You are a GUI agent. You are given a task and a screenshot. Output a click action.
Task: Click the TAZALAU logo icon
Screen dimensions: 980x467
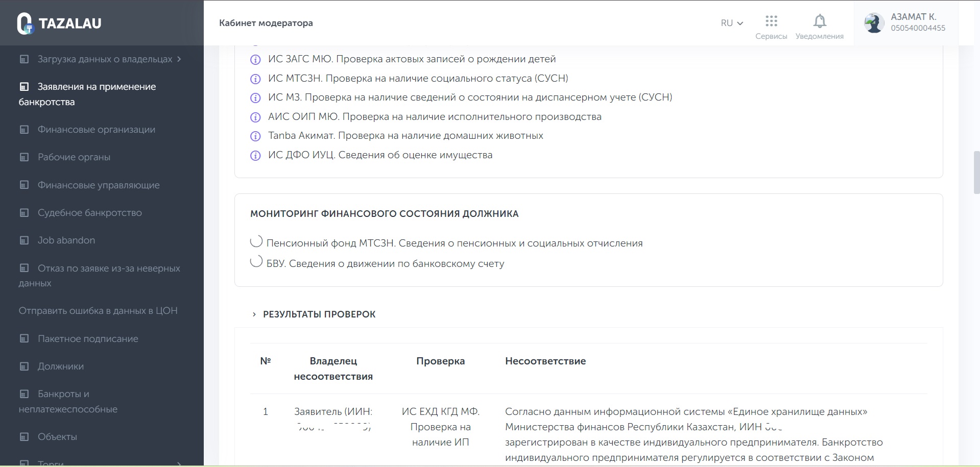(26, 23)
